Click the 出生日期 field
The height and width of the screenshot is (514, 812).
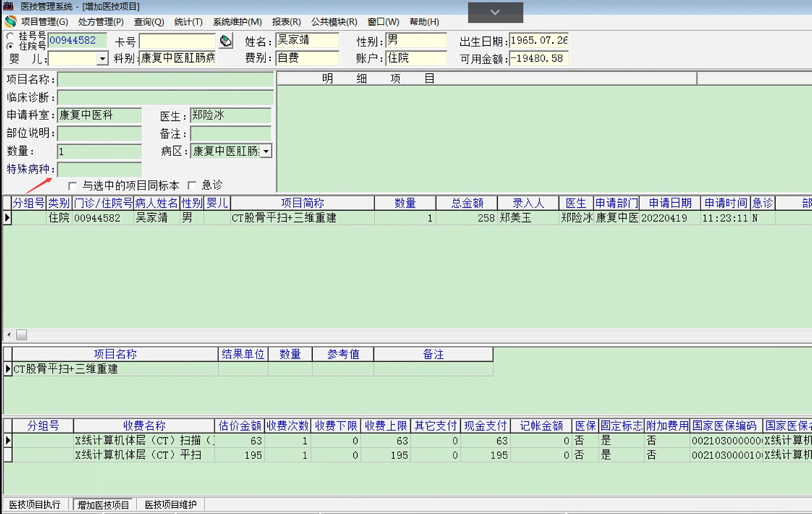point(539,40)
